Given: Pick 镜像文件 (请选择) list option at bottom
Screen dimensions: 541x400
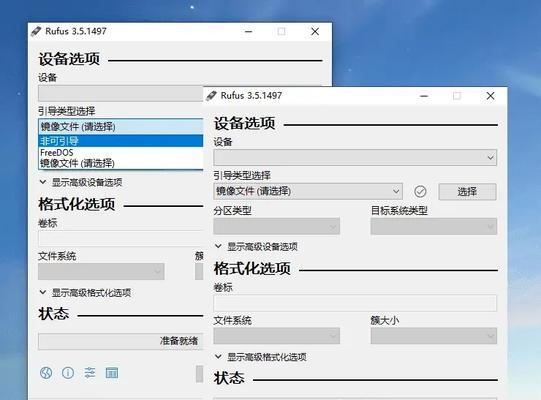Looking at the screenshot, I should 121,163.
